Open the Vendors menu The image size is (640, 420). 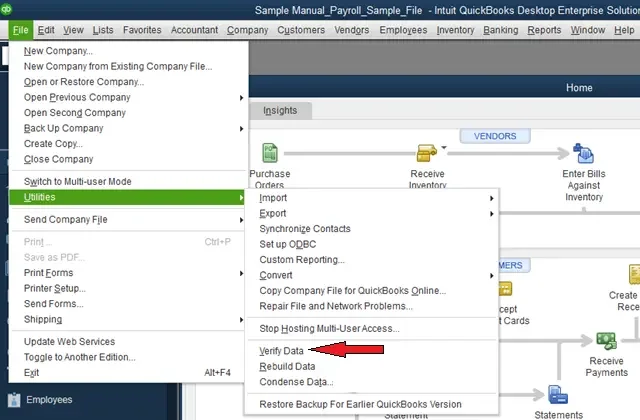pyautogui.click(x=351, y=30)
